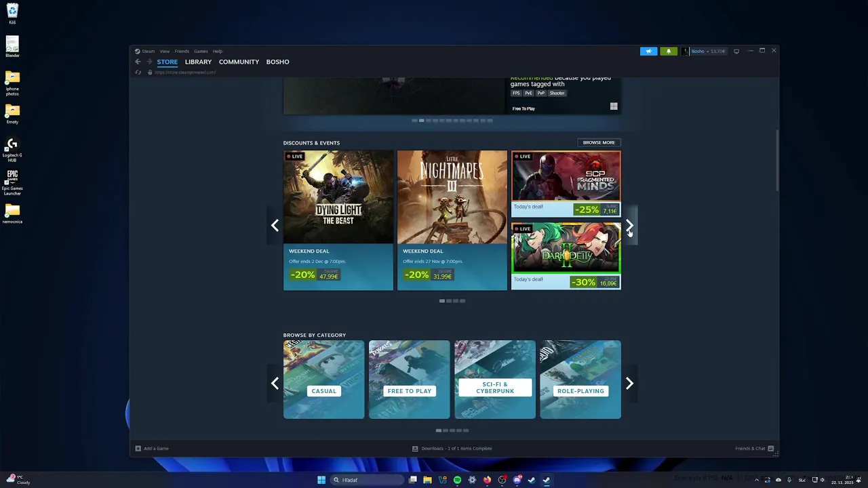868x488 pixels.
Task: Open the Recycle Bin on desktop
Action: click(12, 14)
